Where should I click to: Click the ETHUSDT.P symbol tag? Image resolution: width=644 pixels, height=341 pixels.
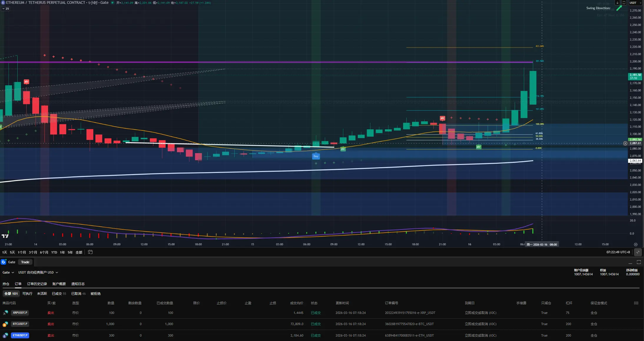point(20,335)
